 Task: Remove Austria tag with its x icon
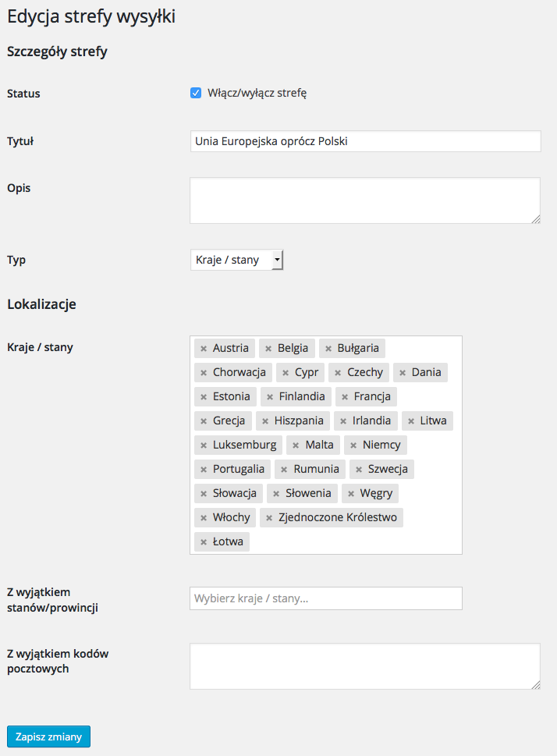point(204,349)
